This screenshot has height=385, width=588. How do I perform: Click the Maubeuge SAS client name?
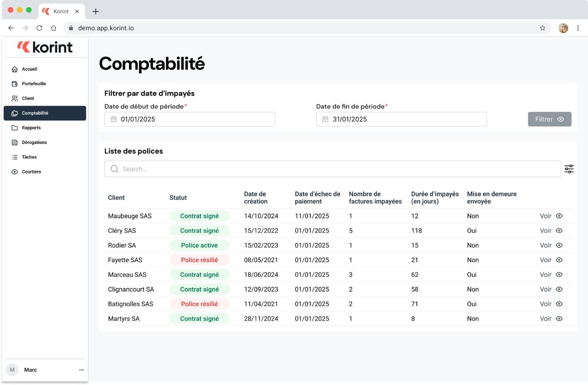click(x=130, y=216)
